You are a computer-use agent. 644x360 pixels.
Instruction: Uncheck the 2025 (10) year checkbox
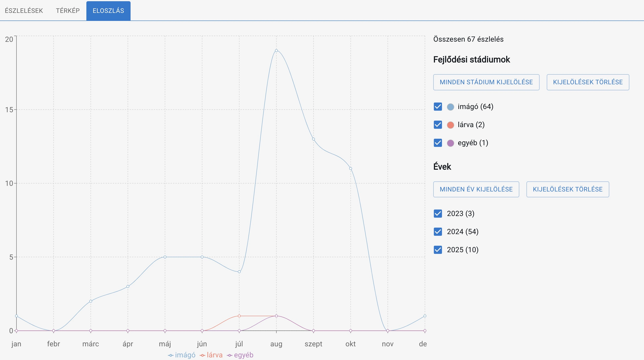(x=438, y=250)
